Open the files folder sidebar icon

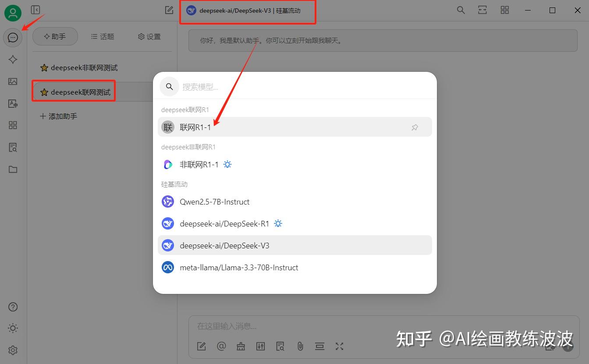click(13, 169)
